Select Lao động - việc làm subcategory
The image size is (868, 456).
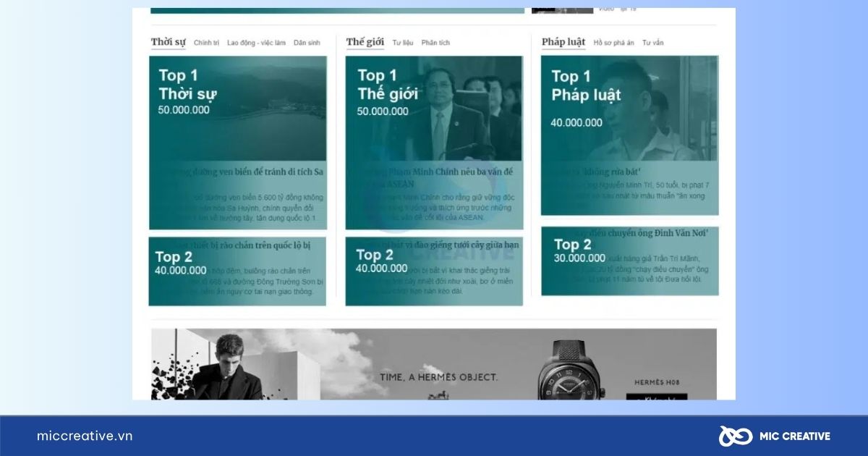click(x=256, y=43)
